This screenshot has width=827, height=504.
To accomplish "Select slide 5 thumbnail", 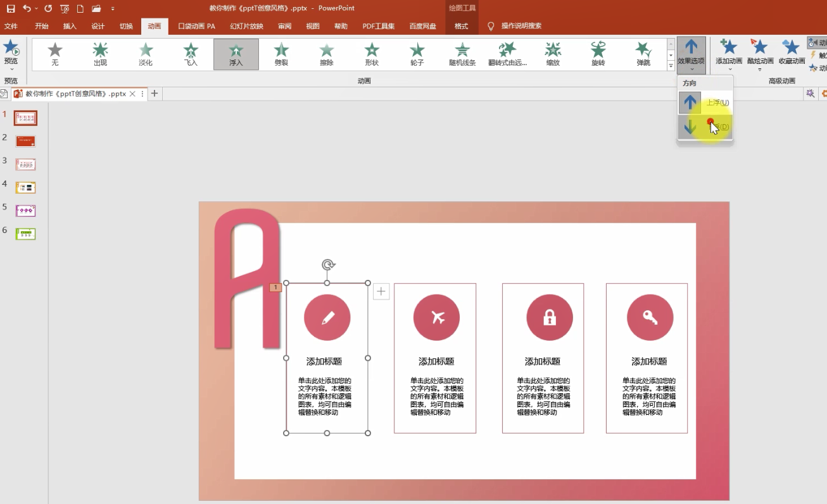I will coord(26,211).
